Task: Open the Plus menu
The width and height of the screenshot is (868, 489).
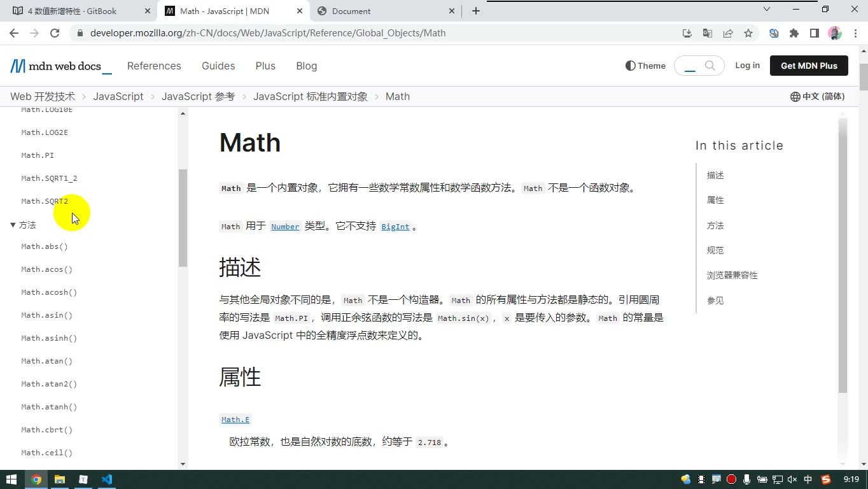Action: pos(265,66)
